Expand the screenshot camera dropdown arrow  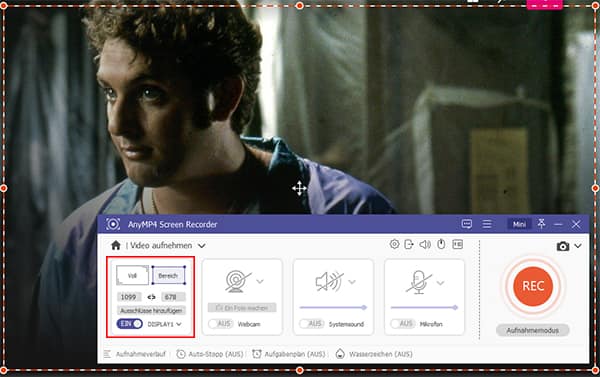[x=578, y=246]
